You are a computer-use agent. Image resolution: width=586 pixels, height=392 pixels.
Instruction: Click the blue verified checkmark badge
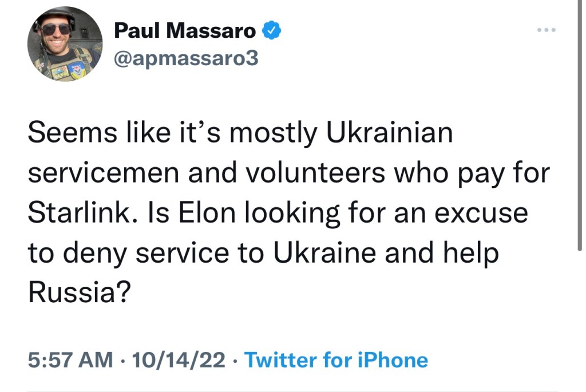(x=272, y=31)
